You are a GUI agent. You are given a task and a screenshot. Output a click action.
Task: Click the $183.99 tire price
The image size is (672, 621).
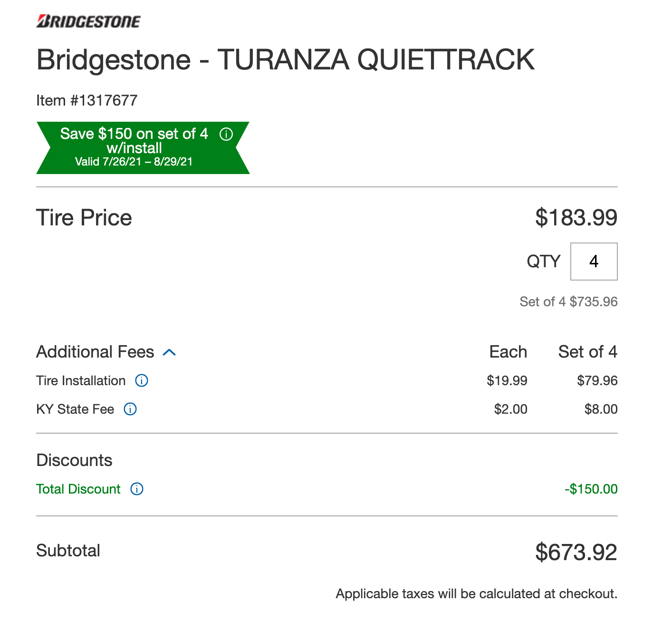pos(576,218)
